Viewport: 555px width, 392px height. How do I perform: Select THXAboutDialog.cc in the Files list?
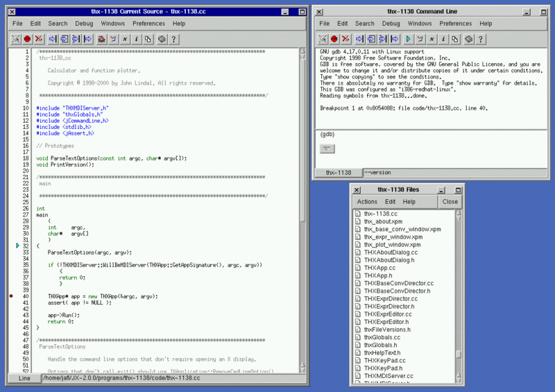click(391, 252)
